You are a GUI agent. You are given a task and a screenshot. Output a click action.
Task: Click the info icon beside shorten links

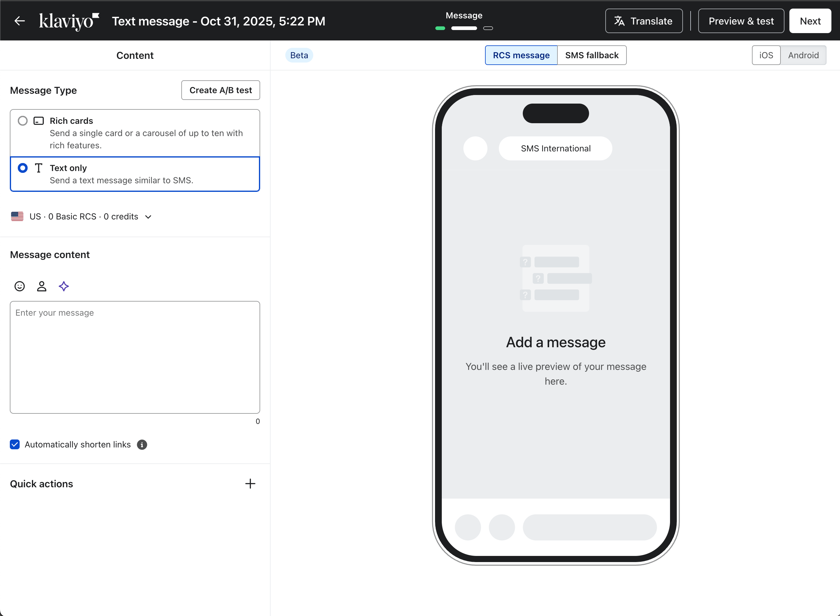click(x=142, y=444)
